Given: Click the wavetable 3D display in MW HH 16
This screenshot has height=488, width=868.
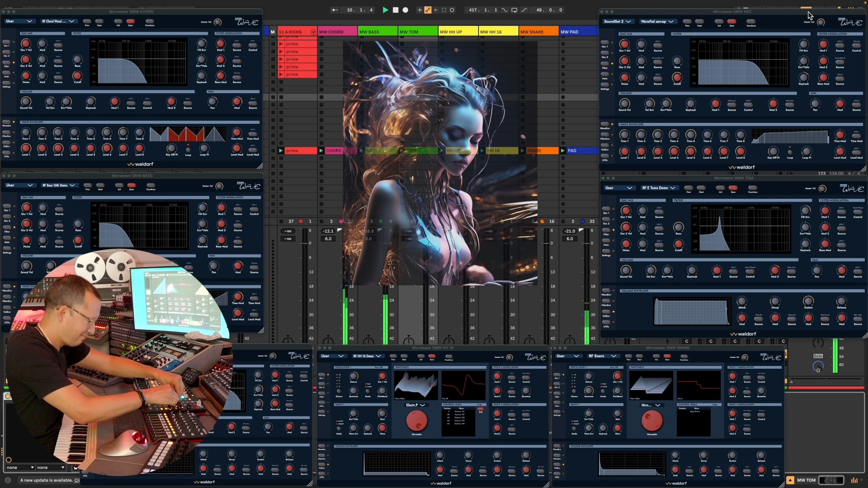Looking at the screenshot, I should click(416, 385).
